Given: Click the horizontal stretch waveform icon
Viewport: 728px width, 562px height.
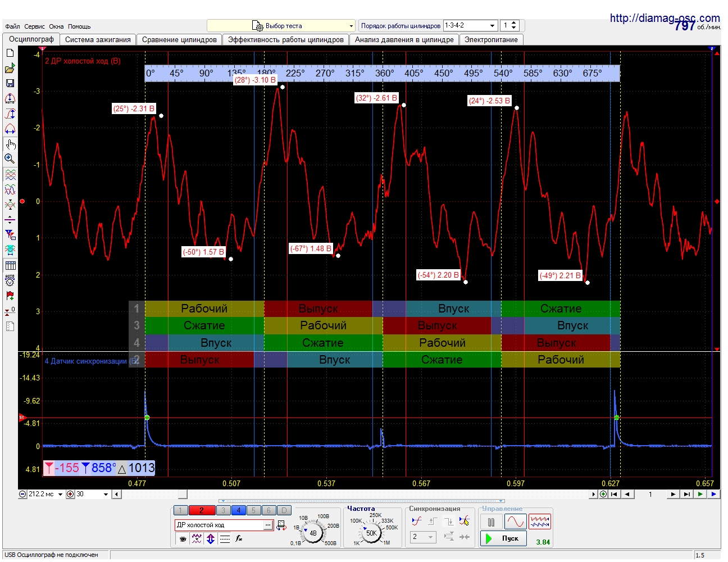Looking at the screenshot, I should [x=10, y=129].
